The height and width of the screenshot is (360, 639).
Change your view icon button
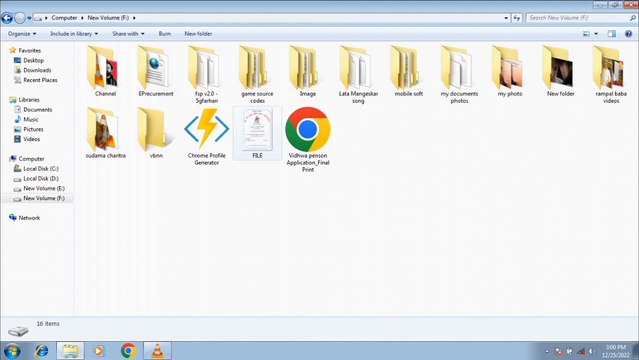click(586, 34)
